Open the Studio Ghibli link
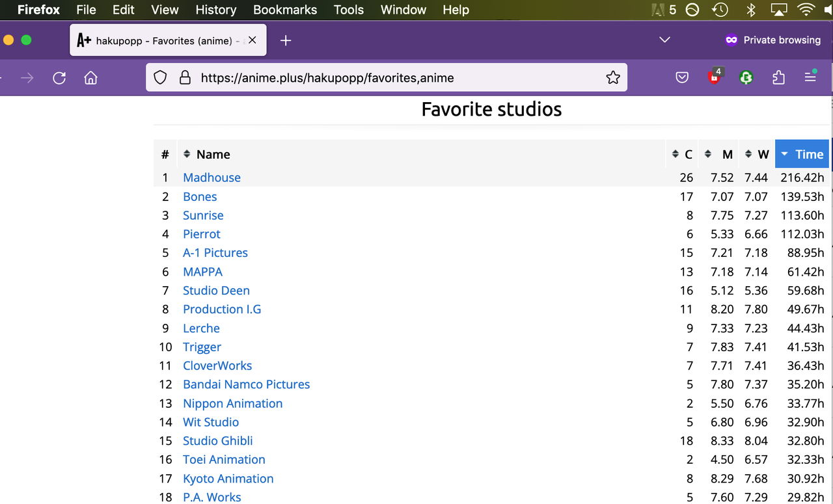The image size is (833, 504). [217, 441]
